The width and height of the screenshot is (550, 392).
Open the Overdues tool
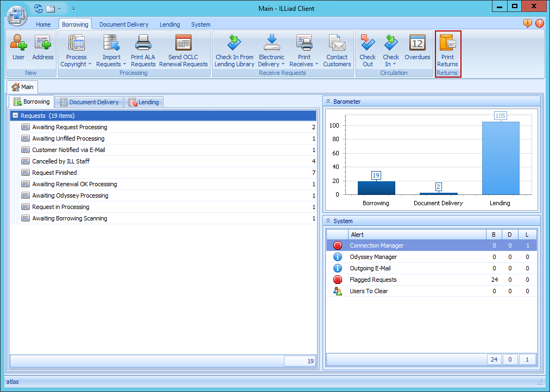point(418,49)
